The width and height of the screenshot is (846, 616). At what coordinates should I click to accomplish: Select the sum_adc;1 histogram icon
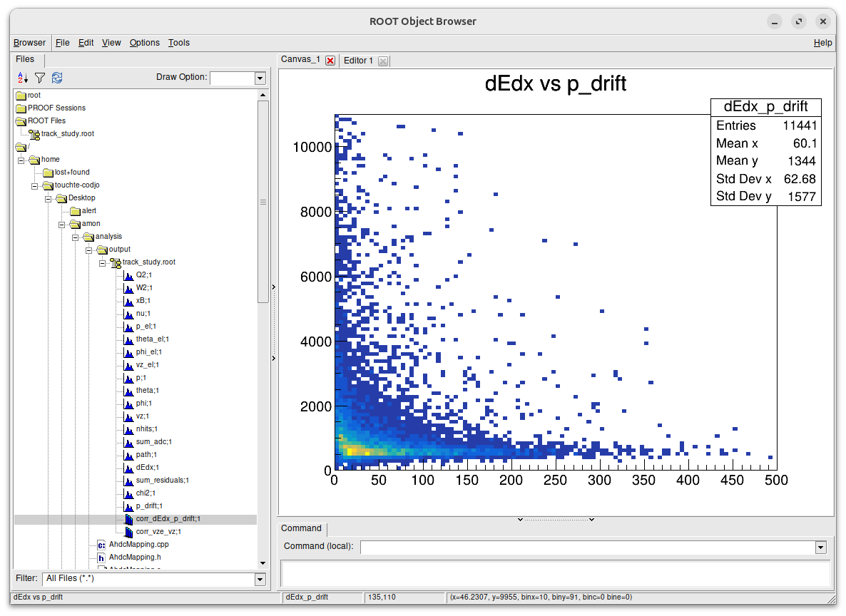point(129,442)
